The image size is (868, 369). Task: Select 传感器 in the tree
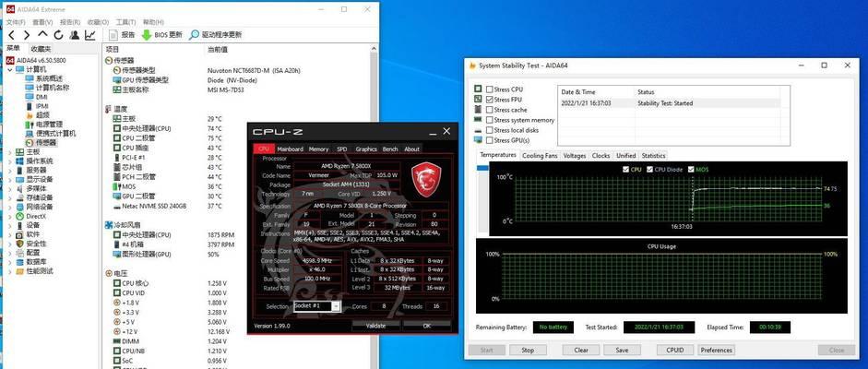tap(41, 143)
